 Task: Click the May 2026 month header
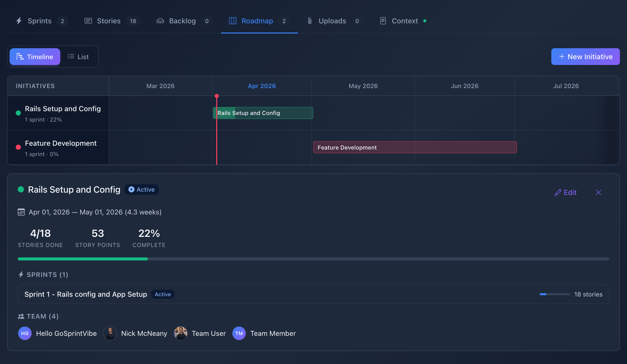pyautogui.click(x=363, y=86)
